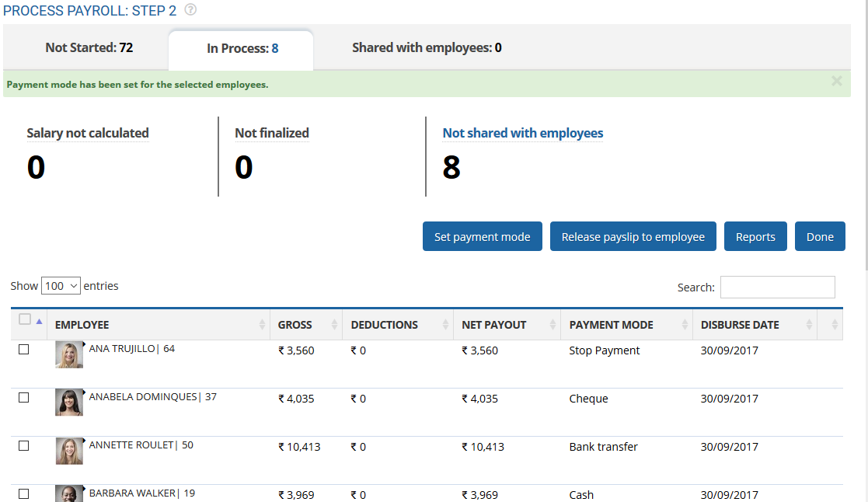Open the Not shared with employees link
The image size is (868, 502).
tap(522, 133)
